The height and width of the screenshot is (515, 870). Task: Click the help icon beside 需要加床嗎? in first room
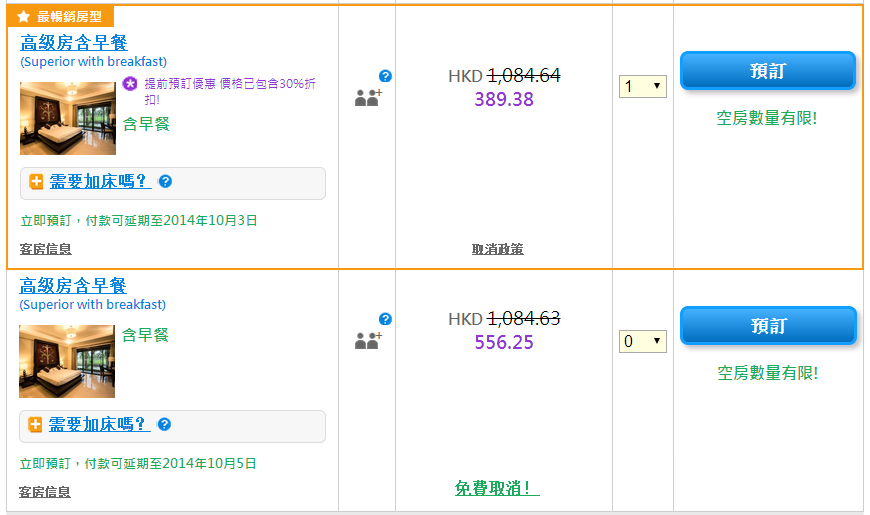tap(165, 181)
